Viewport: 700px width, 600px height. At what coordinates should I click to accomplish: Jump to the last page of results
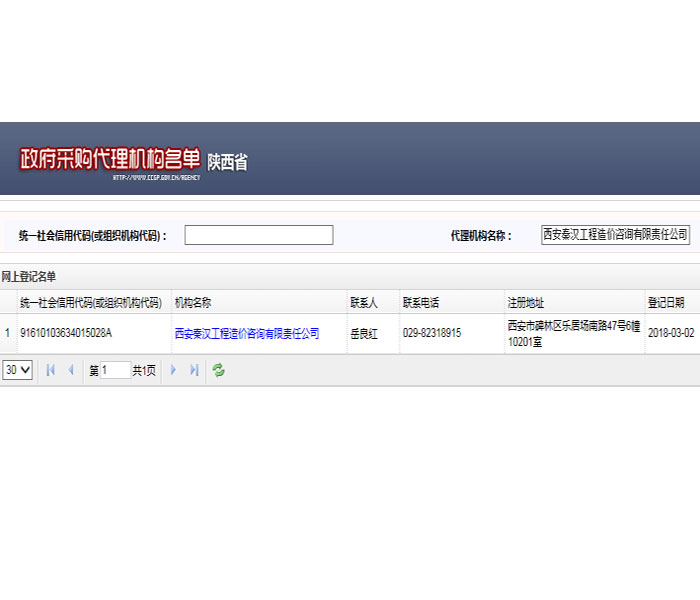(x=194, y=370)
